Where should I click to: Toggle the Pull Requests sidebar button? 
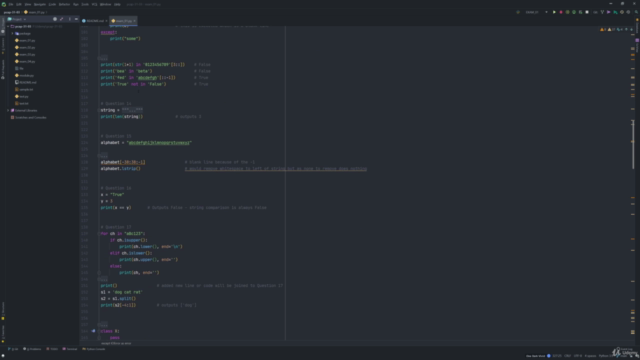coord(2,69)
